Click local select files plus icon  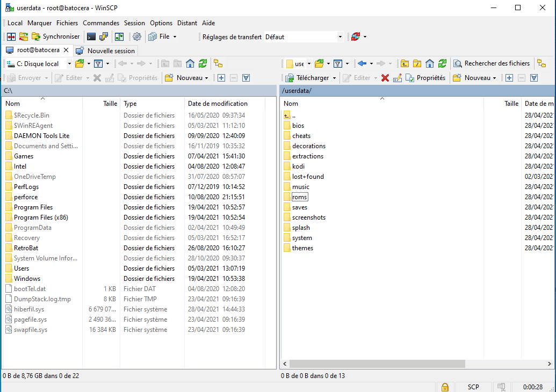click(221, 78)
